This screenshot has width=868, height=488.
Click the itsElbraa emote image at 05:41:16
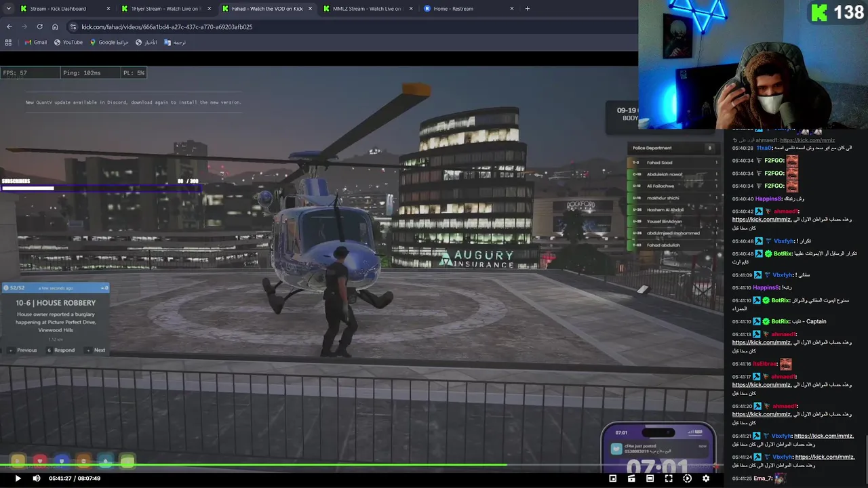[x=785, y=364]
